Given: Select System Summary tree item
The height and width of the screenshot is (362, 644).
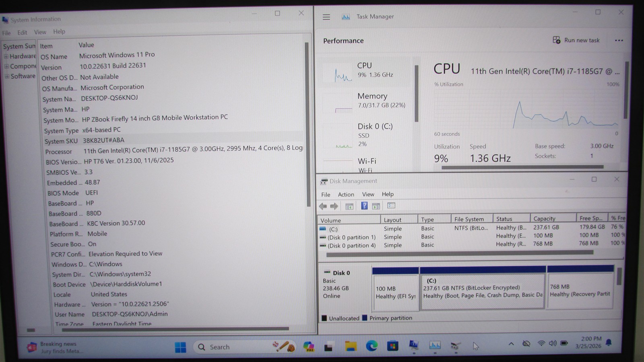Looking at the screenshot, I should tap(19, 46).
